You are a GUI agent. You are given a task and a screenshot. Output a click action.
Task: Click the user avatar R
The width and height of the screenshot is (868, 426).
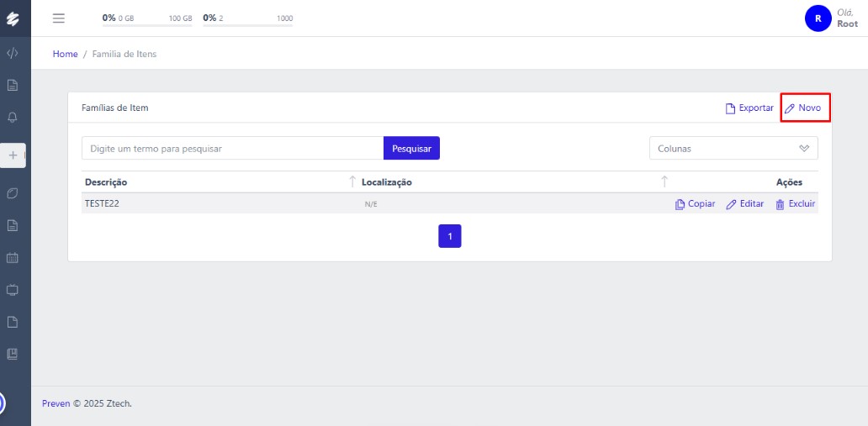tap(818, 18)
